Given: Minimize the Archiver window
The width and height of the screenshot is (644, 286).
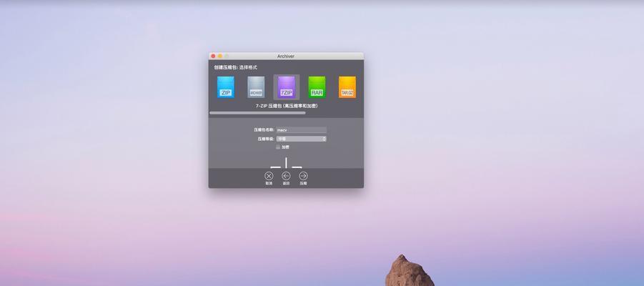Looking at the screenshot, I should (219, 56).
